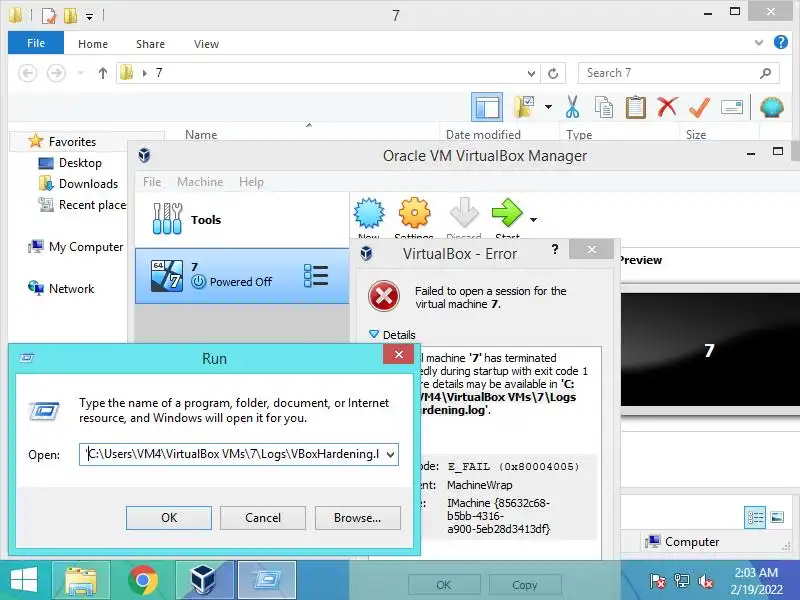Image resolution: width=800 pixels, height=600 pixels.
Task: Click the error dialog help question mark
Action: point(555,249)
